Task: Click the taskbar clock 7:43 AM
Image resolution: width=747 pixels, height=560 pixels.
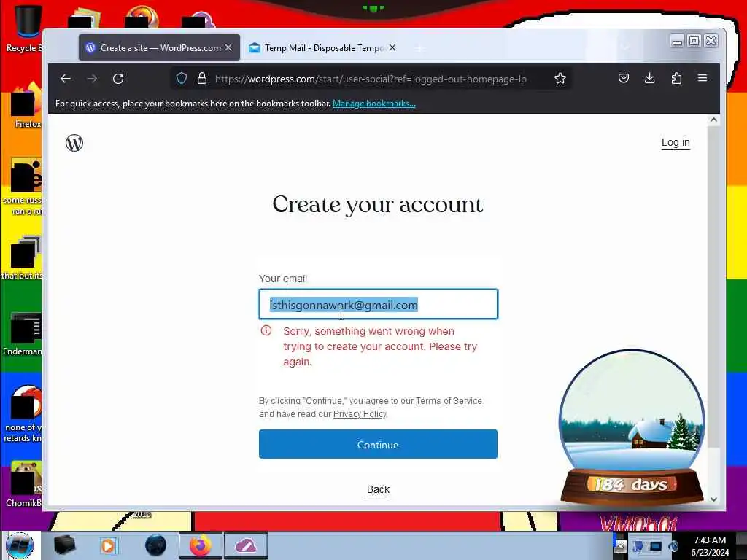Action: click(710, 546)
